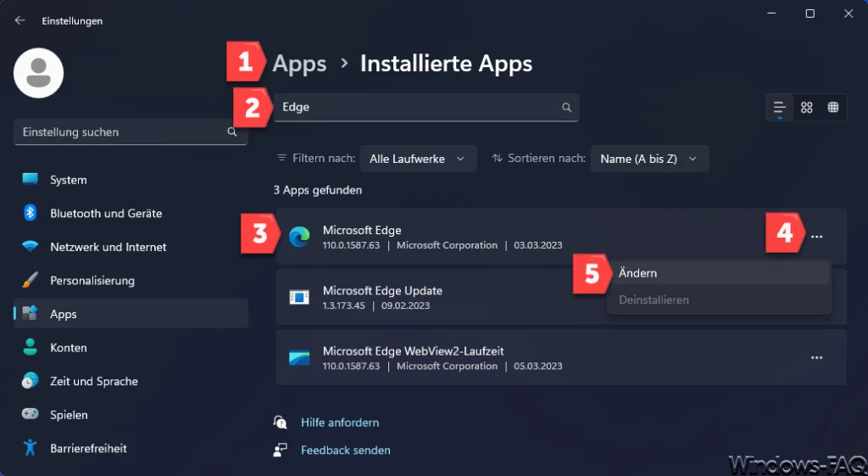Open the Feedback senden link
The image size is (868, 476).
click(346, 450)
